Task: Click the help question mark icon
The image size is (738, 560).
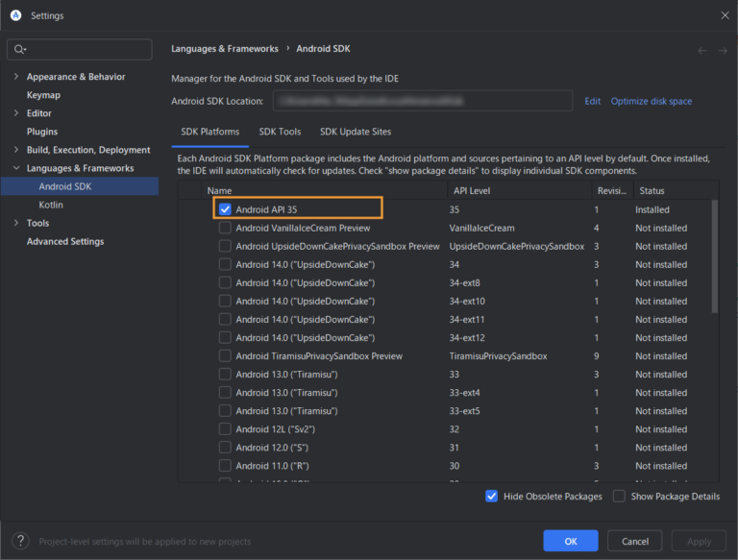Action: (20, 541)
